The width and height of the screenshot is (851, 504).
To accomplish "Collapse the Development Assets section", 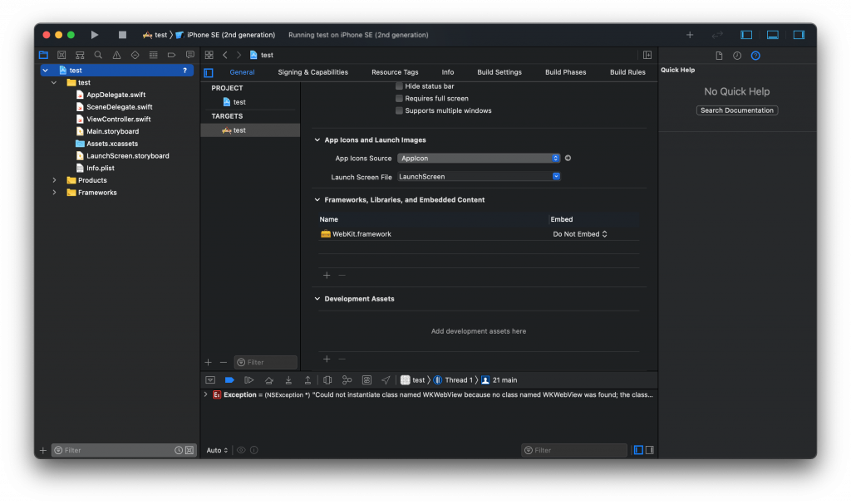I will tap(317, 299).
